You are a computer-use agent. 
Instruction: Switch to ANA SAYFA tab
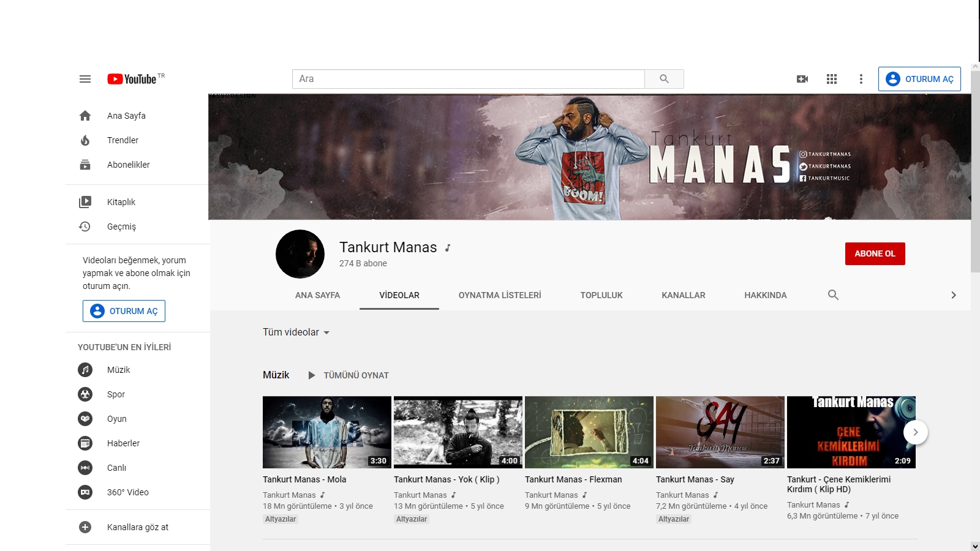pyautogui.click(x=317, y=295)
